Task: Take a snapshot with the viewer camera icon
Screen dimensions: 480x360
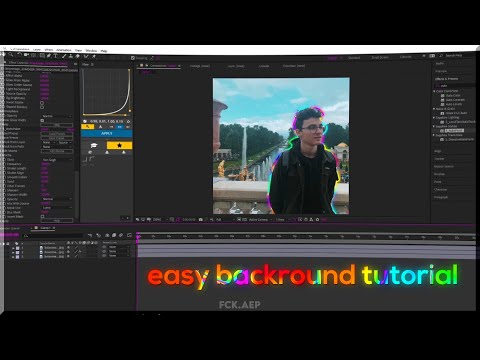Action: pos(201,219)
